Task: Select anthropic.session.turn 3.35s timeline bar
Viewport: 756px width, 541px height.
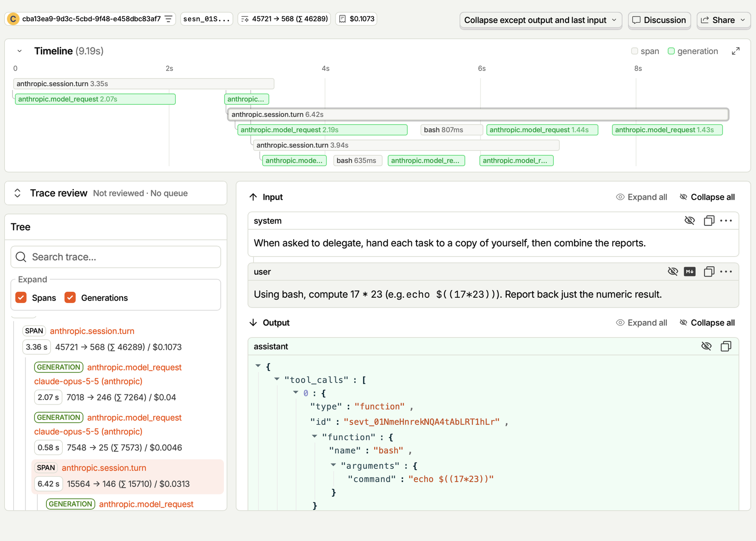Action: click(144, 84)
